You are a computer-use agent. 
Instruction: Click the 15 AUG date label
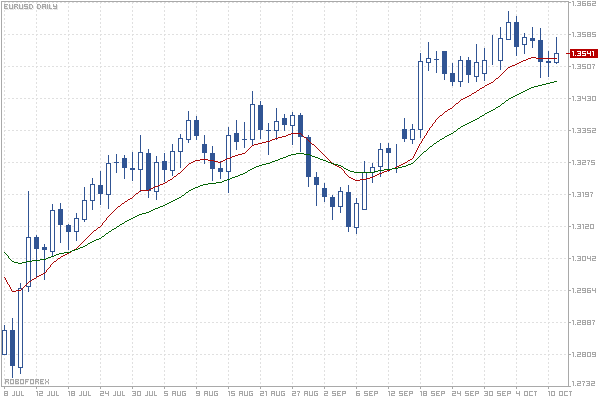[x=240, y=393]
